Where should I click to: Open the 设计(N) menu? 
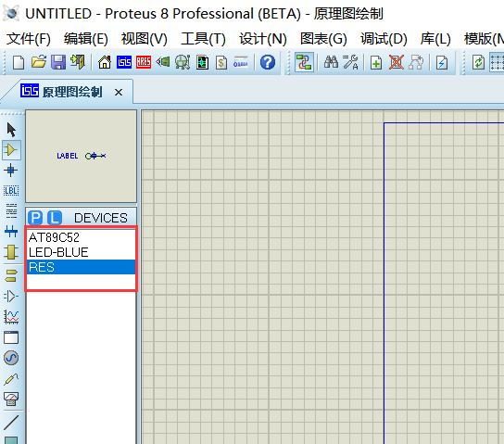click(263, 39)
